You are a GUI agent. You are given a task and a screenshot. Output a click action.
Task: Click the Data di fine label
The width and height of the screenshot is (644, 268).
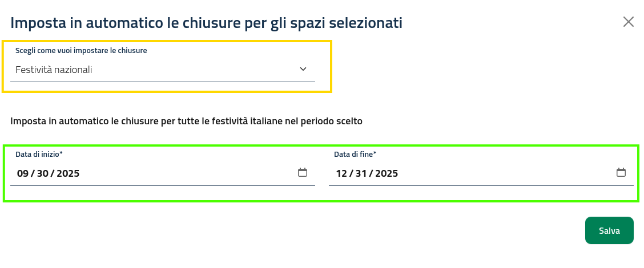355,155
